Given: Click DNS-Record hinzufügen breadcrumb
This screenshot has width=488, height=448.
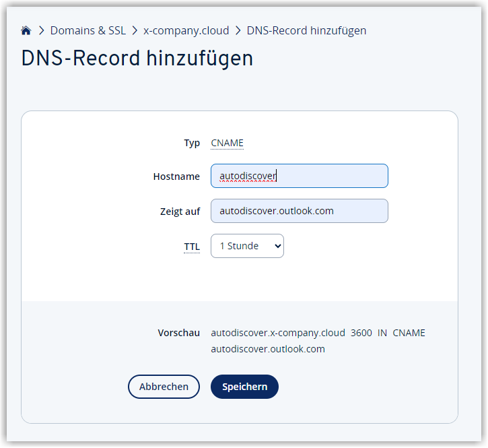Looking at the screenshot, I should [306, 30].
